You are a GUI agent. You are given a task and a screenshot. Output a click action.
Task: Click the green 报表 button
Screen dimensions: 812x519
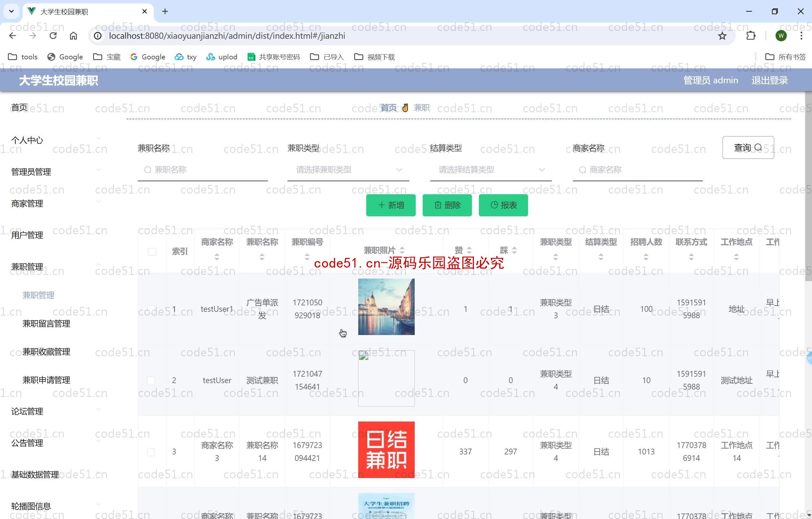(x=503, y=205)
